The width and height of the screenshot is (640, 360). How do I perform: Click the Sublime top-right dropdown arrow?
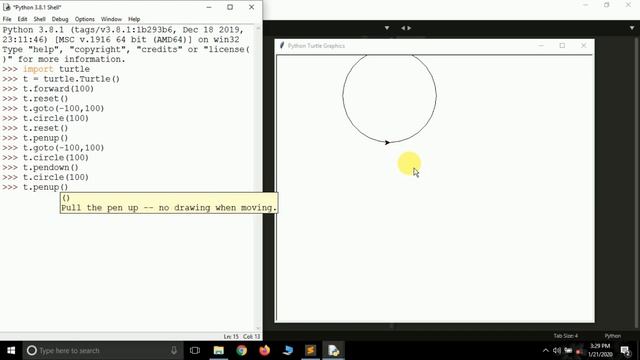point(632,28)
